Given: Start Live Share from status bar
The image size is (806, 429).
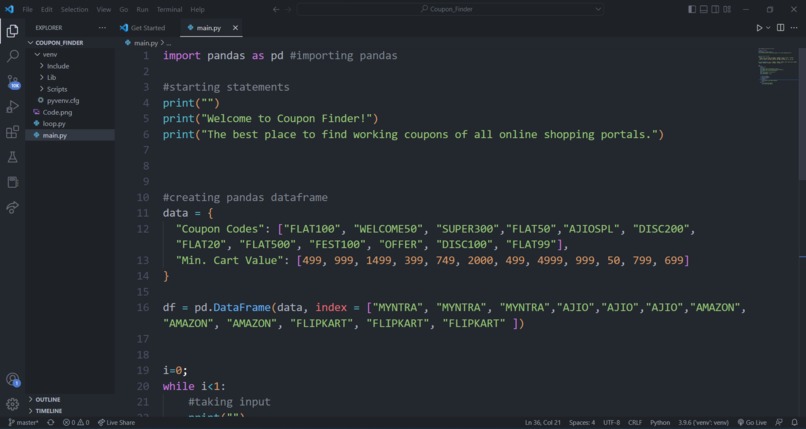Looking at the screenshot, I should [x=117, y=422].
